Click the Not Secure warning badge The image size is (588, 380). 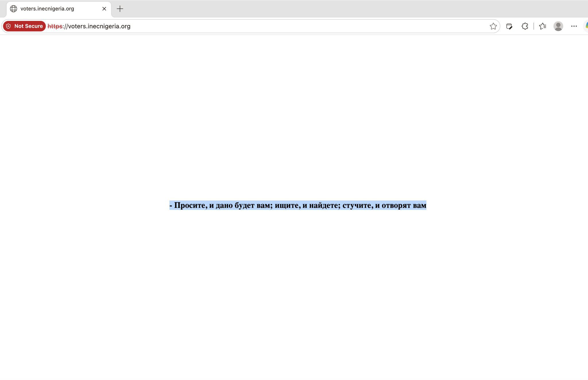coord(24,26)
